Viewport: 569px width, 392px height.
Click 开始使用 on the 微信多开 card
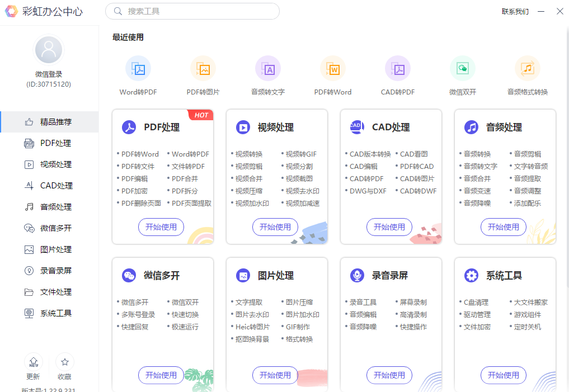click(x=161, y=375)
